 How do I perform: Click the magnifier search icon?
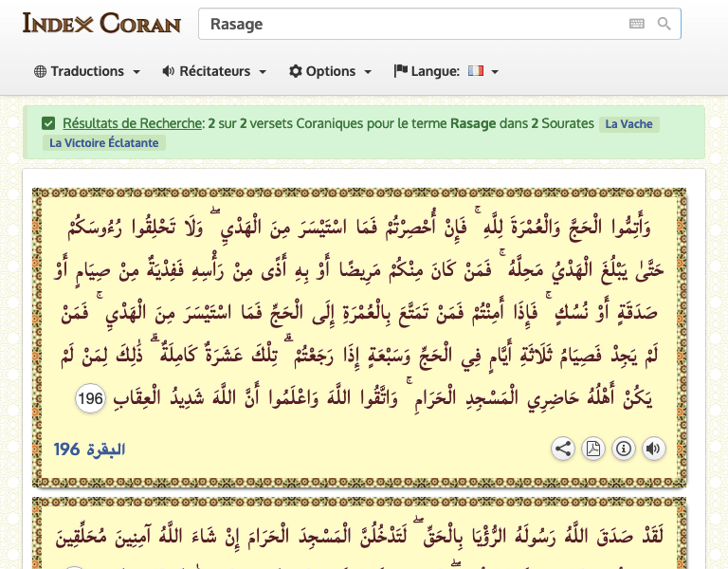[x=664, y=24]
